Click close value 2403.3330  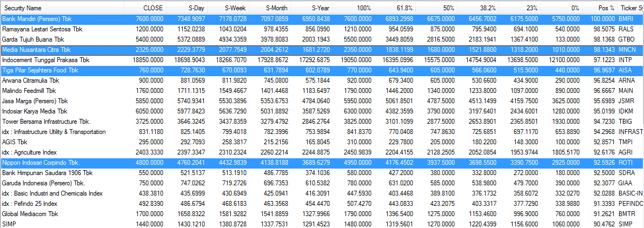click(150, 152)
